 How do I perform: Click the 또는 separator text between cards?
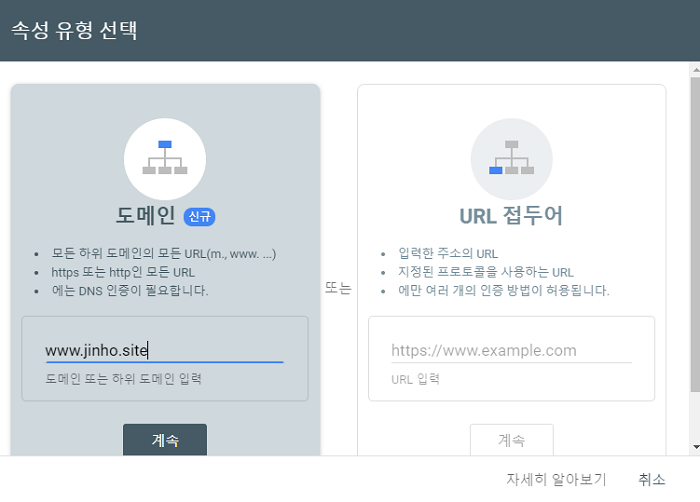point(339,288)
